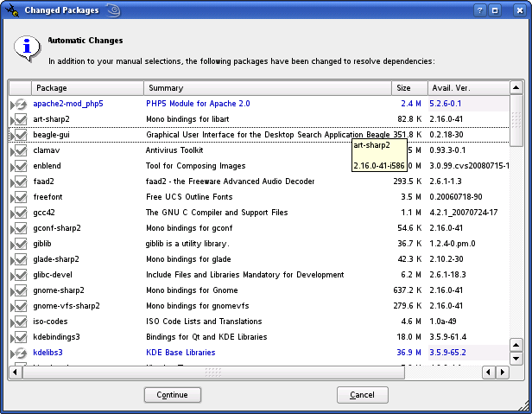Click the Continue button
Viewport: 532px width, 414px height.
pyautogui.click(x=173, y=395)
